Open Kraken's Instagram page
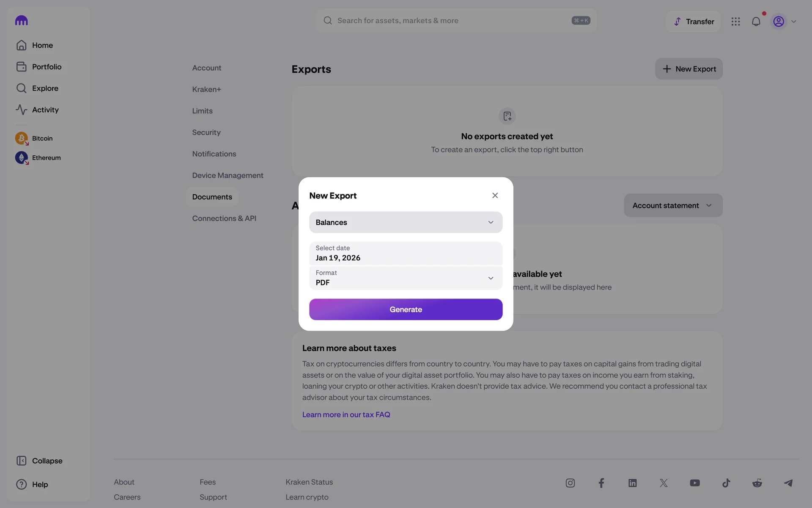812x508 pixels. (570, 483)
